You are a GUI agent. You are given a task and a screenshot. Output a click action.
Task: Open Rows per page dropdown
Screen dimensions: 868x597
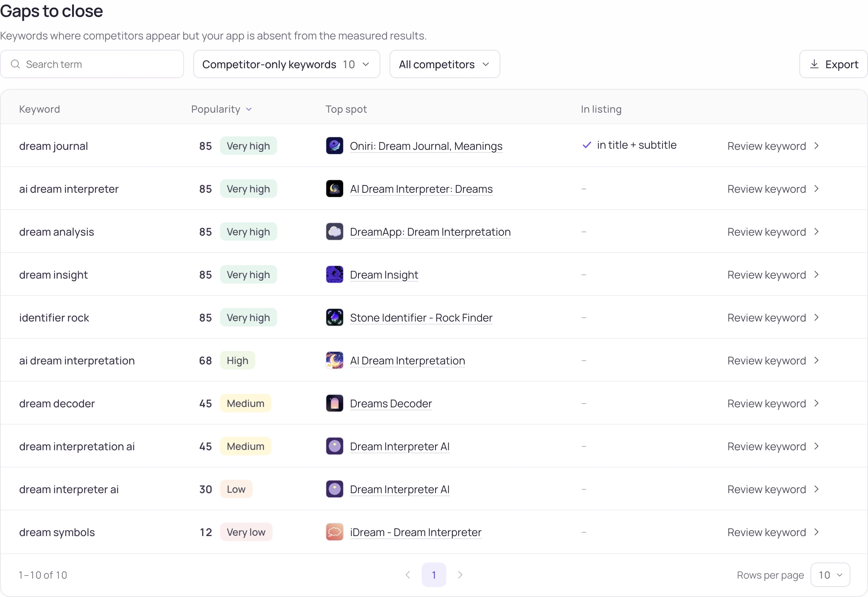(x=830, y=575)
